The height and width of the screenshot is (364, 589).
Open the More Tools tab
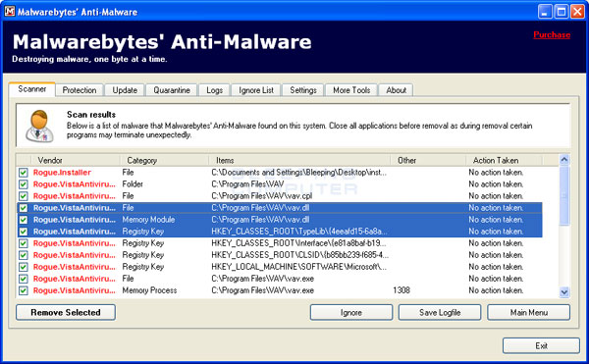[x=351, y=90]
